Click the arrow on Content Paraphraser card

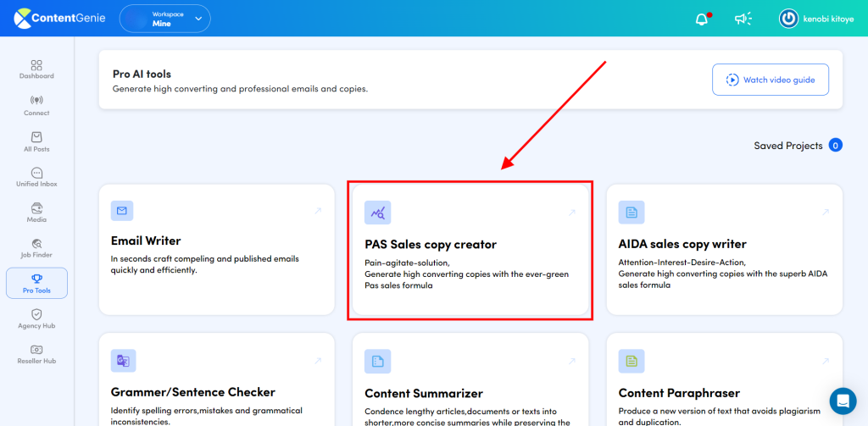click(826, 362)
